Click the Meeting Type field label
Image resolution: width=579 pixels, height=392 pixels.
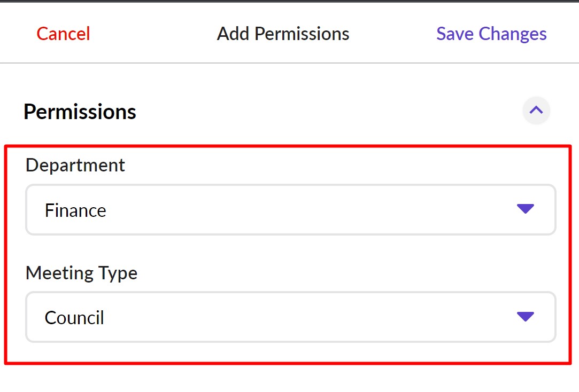pyautogui.click(x=81, y=273)
